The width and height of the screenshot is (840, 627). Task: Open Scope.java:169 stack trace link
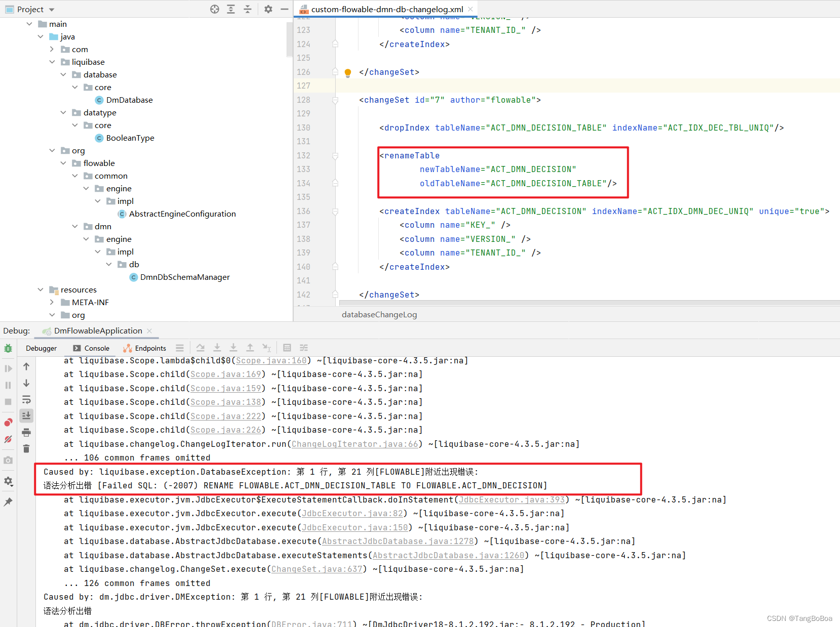(x=226, y=374)
